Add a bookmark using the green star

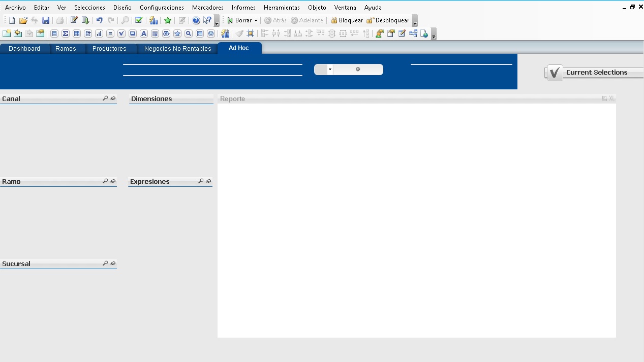click(x=168, y=20)
